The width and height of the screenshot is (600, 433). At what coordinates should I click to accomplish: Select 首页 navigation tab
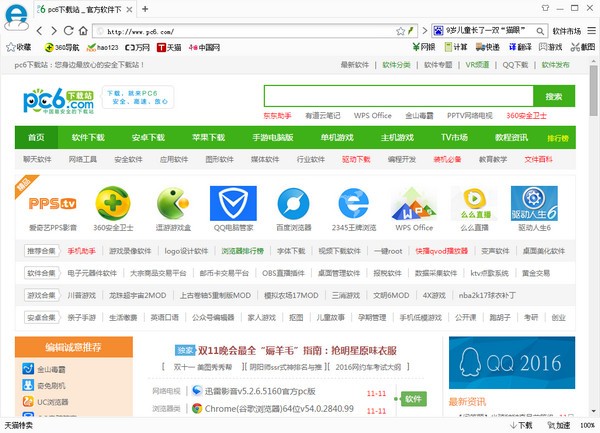(36, 137)
